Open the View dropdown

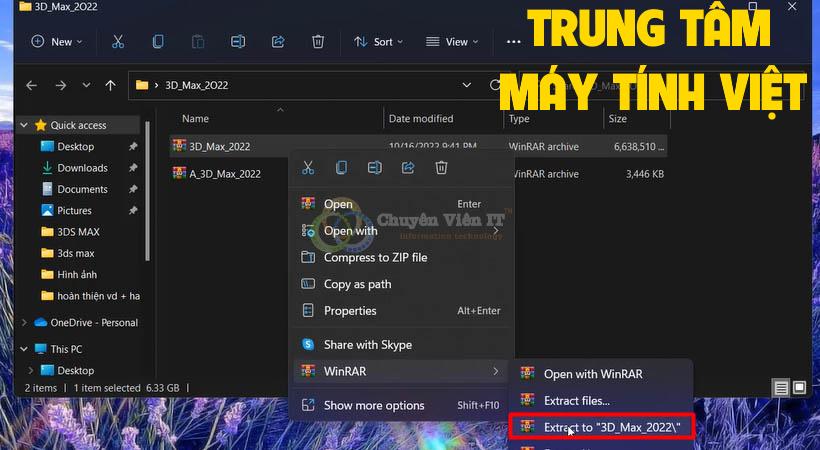click(452, 42)
